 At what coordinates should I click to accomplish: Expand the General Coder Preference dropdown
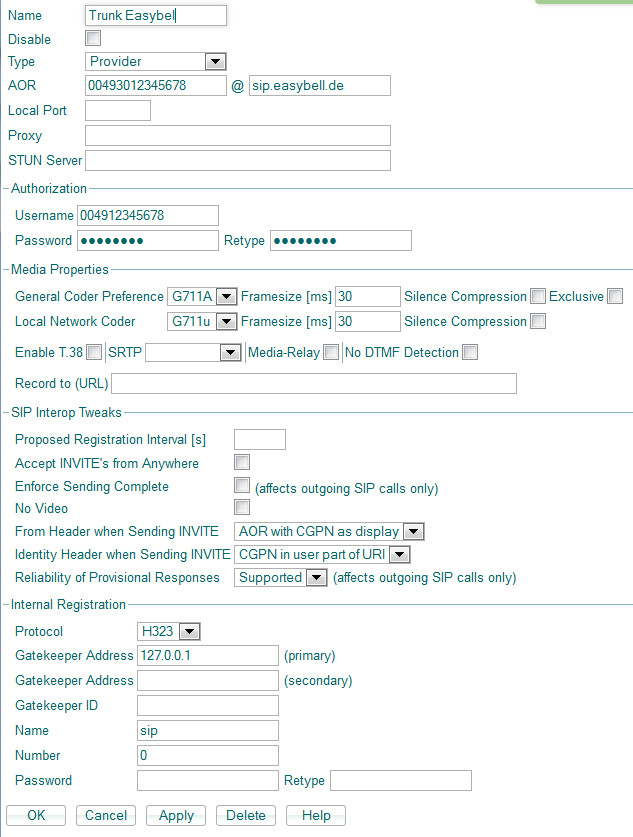pos(202,296)
